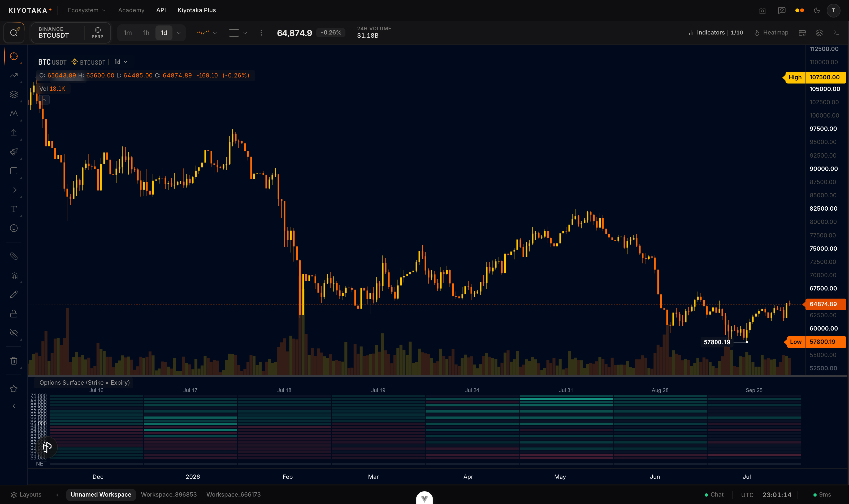Switch to Workspace_896853 tab
This screenshot has height=504, width=849.
pos(169,495)
